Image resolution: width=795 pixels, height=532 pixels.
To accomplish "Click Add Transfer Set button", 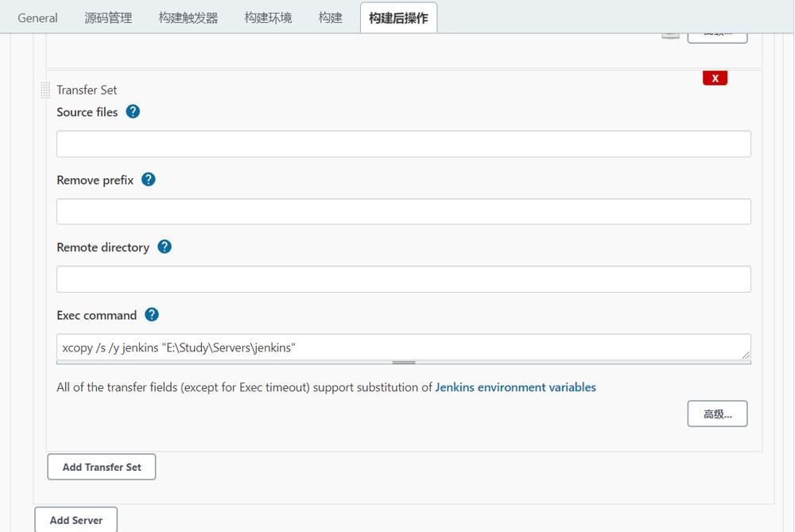I will [102, 467].
